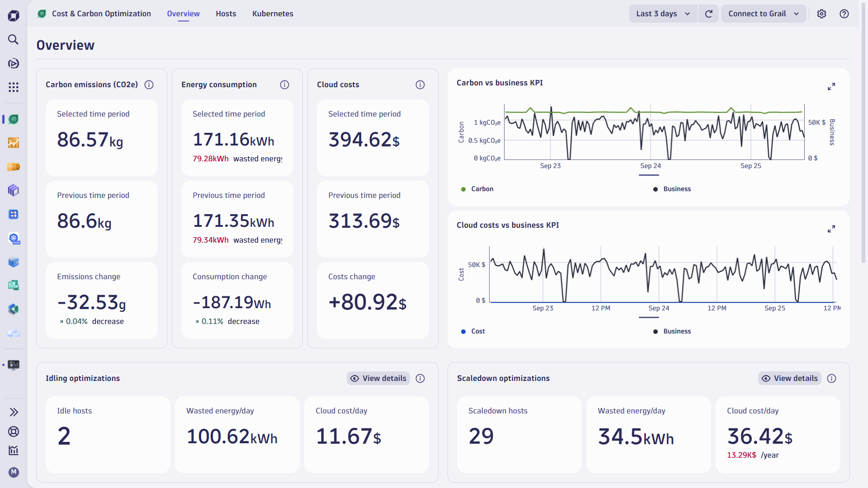Expand the sidebar with double chevron

point(14,412)
